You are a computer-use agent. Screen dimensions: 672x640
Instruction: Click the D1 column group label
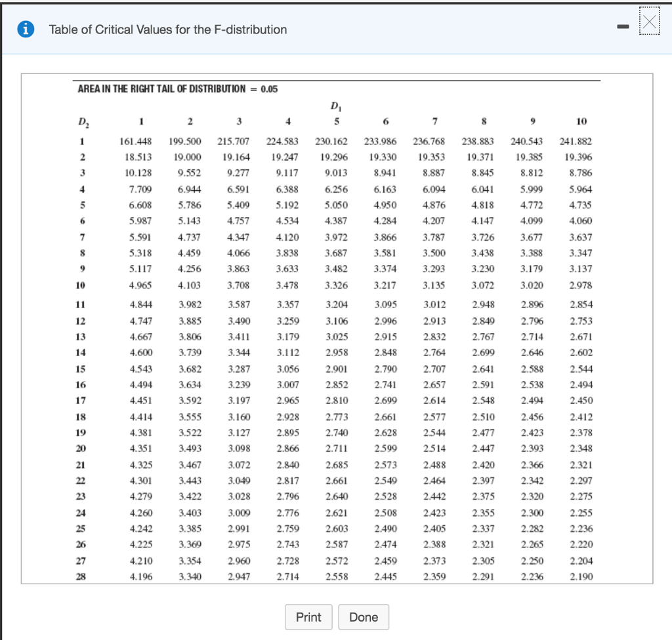[335, 106]
